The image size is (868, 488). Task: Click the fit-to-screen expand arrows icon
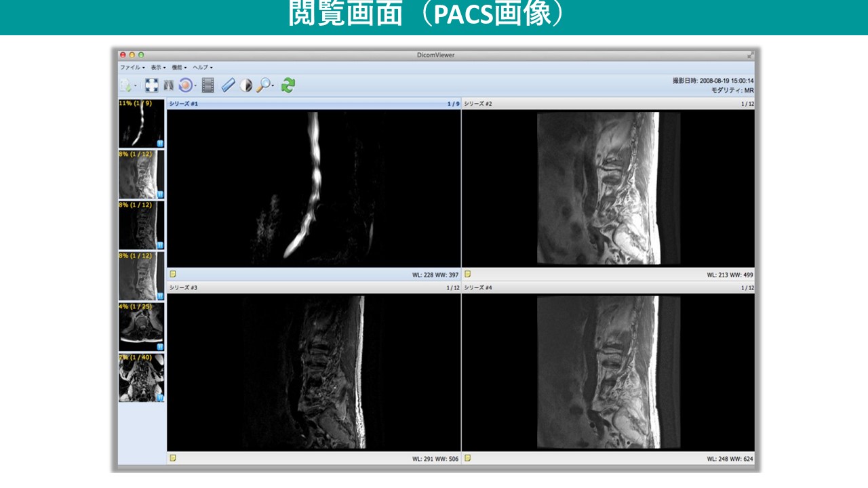(x=152, y=85)
